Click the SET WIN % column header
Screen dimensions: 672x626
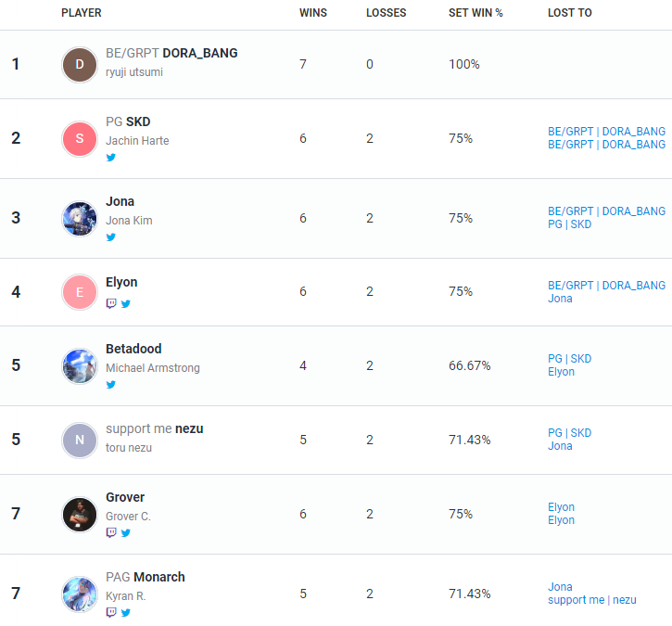point(475,13)
